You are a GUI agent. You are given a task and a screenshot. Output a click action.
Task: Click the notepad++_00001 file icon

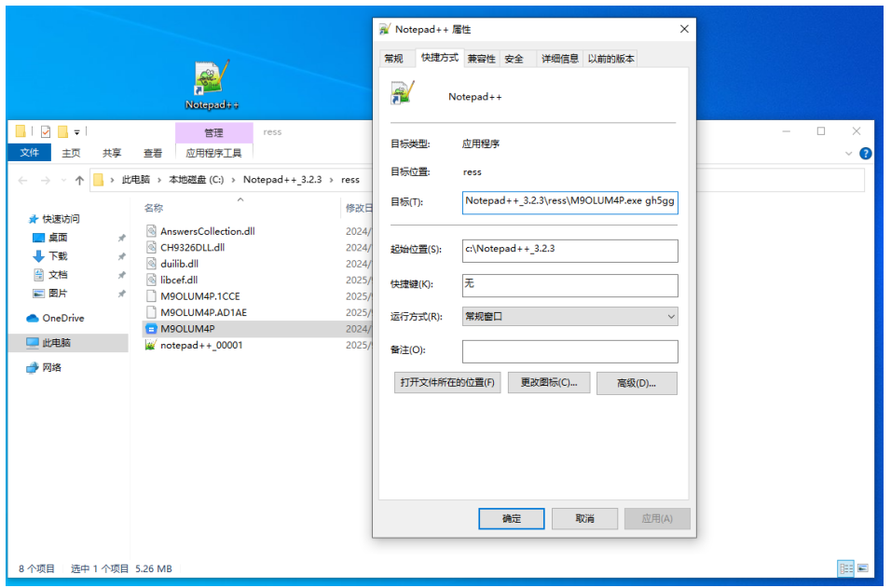click(x=152, y=346)
